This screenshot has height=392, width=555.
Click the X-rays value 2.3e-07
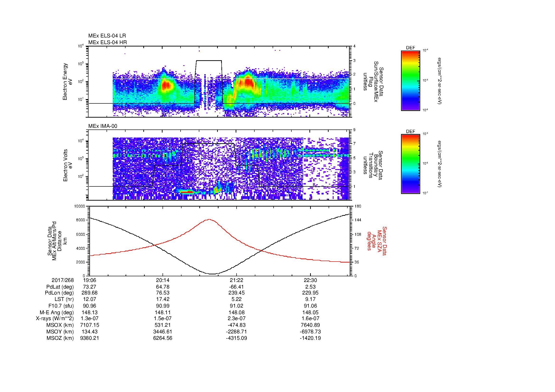236,318
